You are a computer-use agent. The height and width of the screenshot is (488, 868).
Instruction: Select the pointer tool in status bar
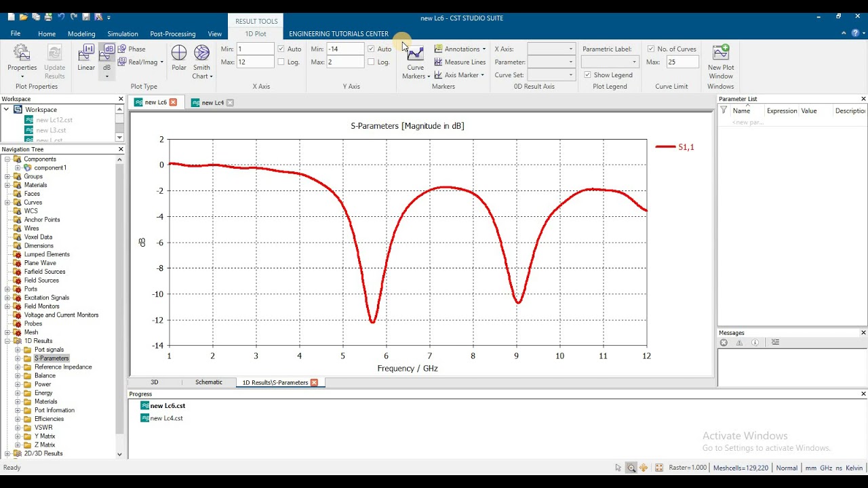coord(618,468)
